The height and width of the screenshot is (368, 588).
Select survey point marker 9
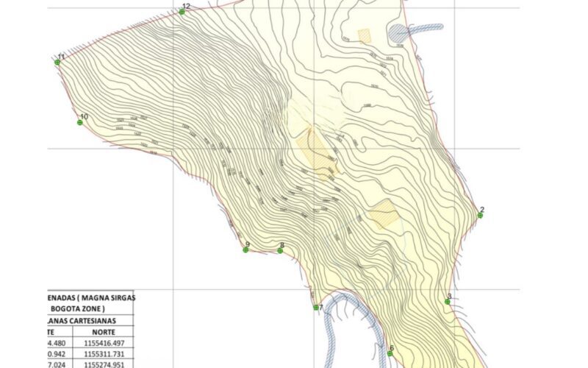coord(245,250)
